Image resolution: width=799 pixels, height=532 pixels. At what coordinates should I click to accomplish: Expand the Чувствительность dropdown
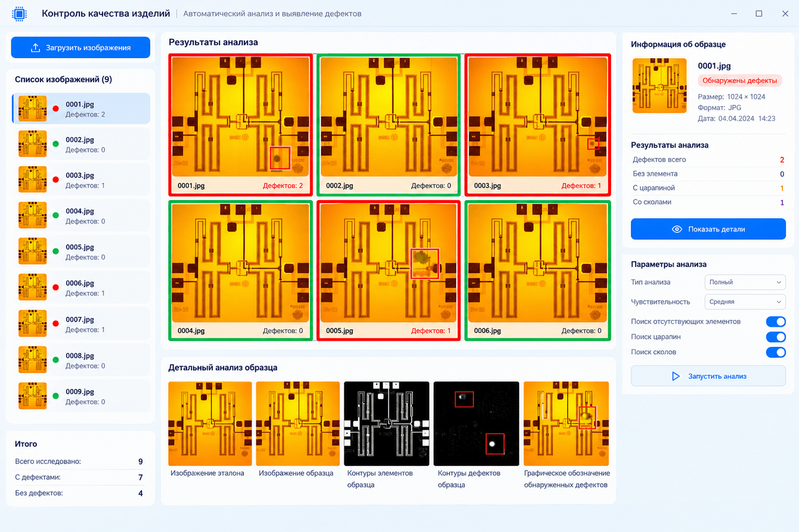pos(745,302)
